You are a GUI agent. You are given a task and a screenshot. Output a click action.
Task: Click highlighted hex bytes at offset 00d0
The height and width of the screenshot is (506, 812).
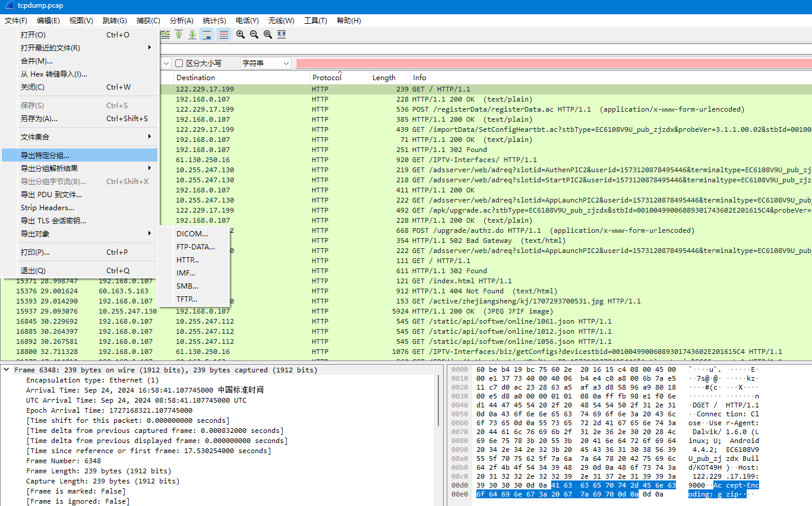(614, 485)
